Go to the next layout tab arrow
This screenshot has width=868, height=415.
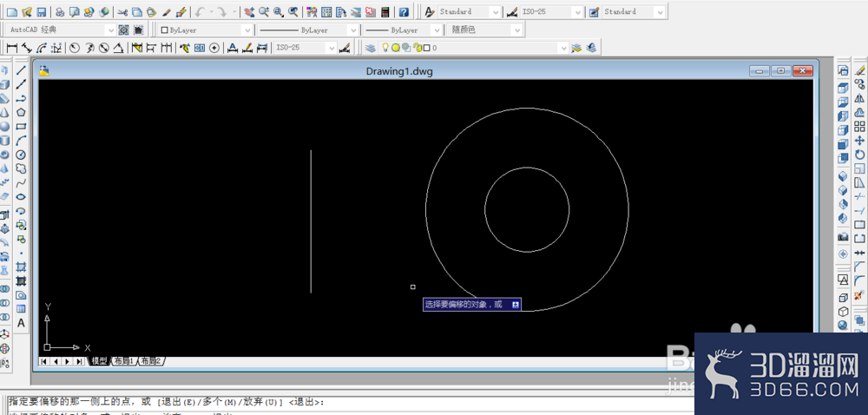68,361
